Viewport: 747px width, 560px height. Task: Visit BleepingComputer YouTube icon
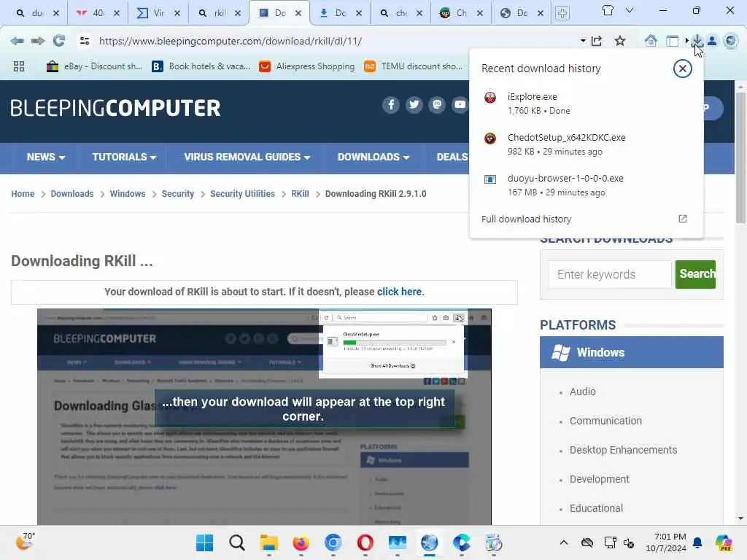[460, 104]
